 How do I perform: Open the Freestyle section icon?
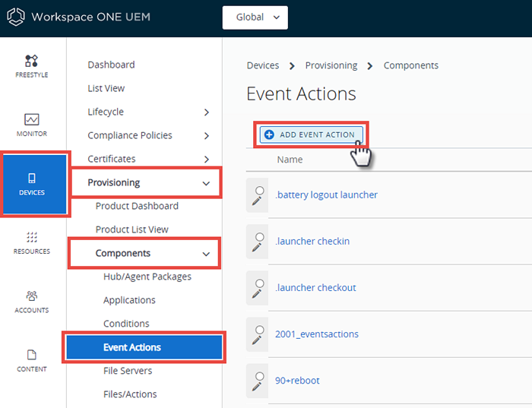point(32,61)
